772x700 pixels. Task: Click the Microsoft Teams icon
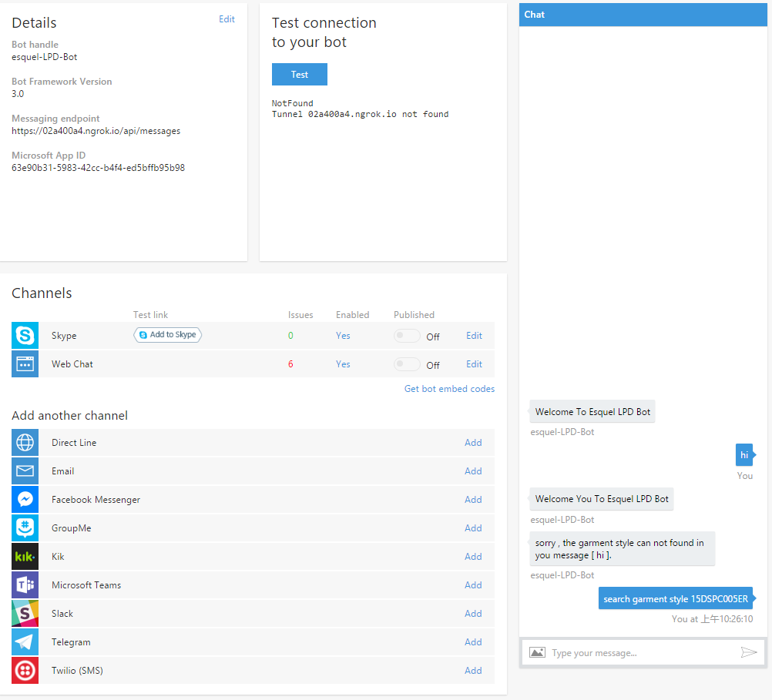pos(25,584)
